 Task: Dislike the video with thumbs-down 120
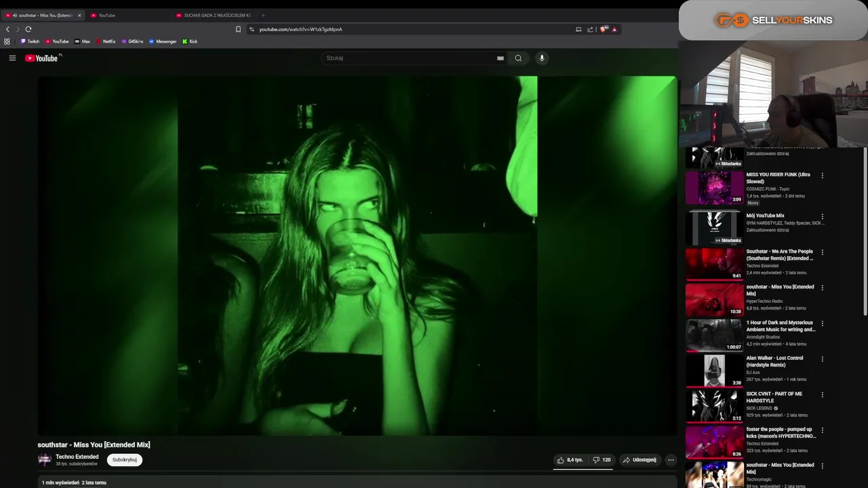click(601, 460)
